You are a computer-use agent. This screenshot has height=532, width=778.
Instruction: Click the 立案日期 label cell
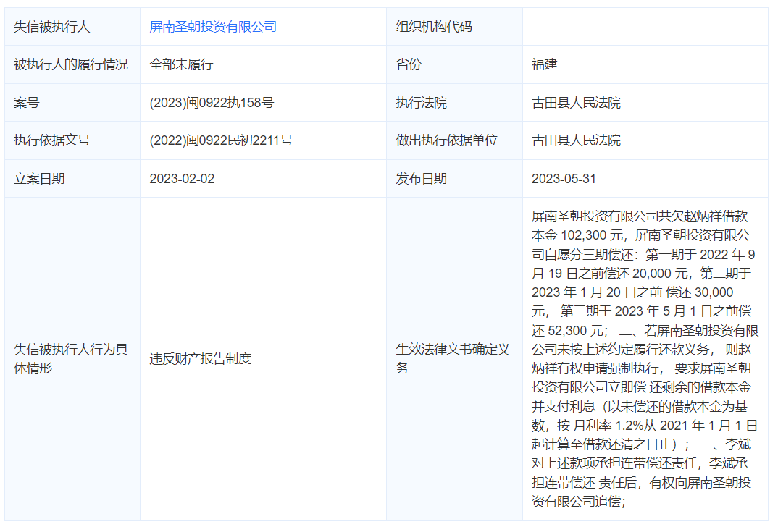click(39, 178)
